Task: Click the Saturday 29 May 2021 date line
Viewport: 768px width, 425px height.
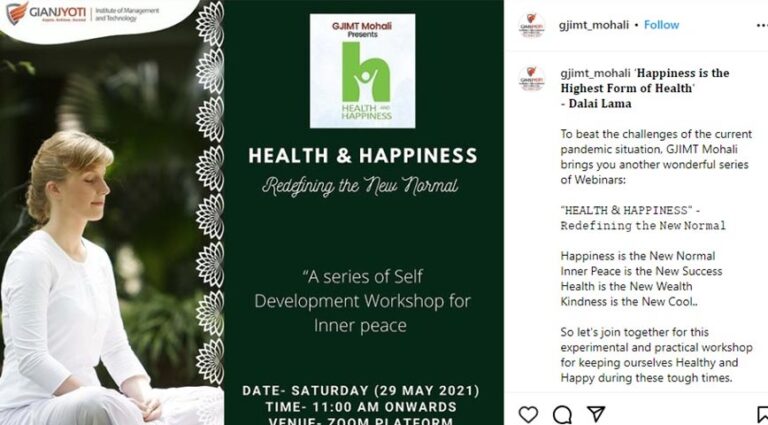Action: coord(361,391)
